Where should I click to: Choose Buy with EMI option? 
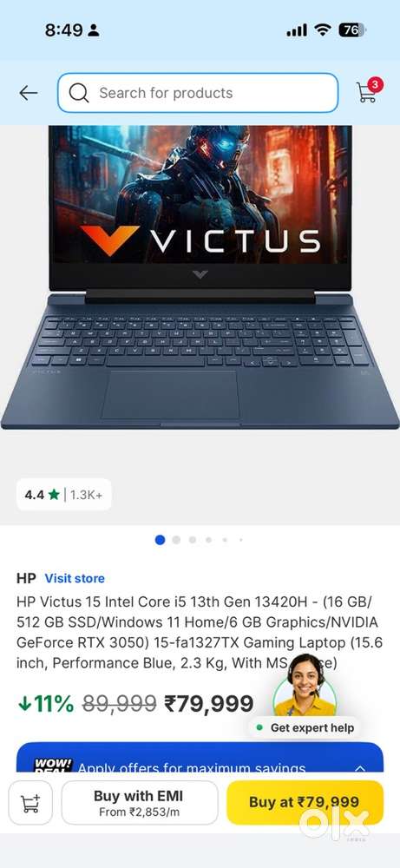coord(140,803)
